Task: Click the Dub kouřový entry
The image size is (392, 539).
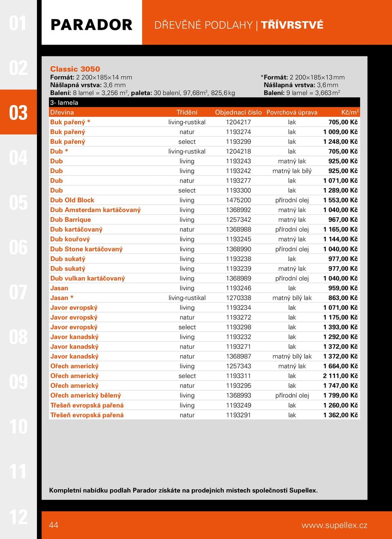Action: pyautogui.click(x=70, y=239)
